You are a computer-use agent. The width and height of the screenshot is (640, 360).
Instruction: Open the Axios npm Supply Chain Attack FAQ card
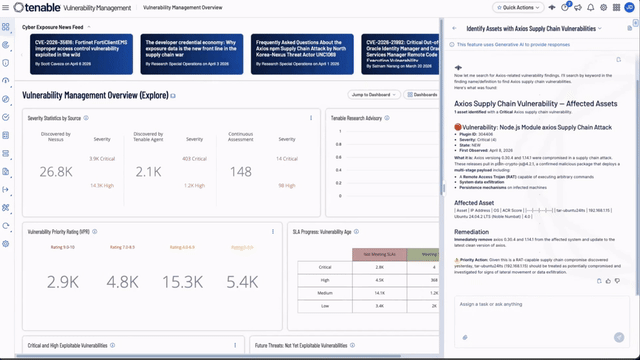click(x=302, y=54)
